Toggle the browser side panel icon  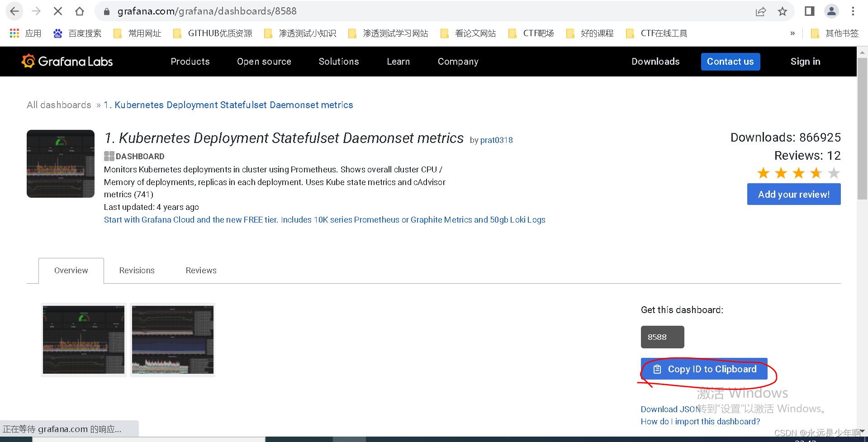click(810, 11)
